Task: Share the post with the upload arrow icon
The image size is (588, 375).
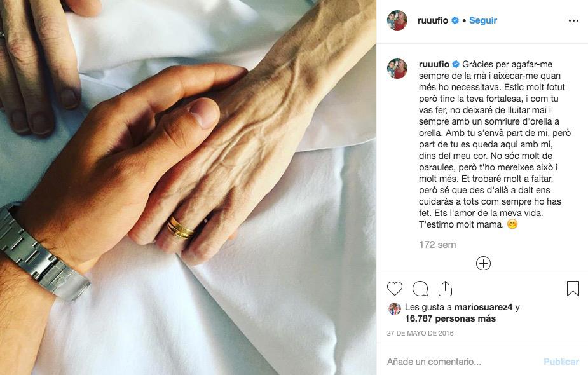Action: coord(445,289)
